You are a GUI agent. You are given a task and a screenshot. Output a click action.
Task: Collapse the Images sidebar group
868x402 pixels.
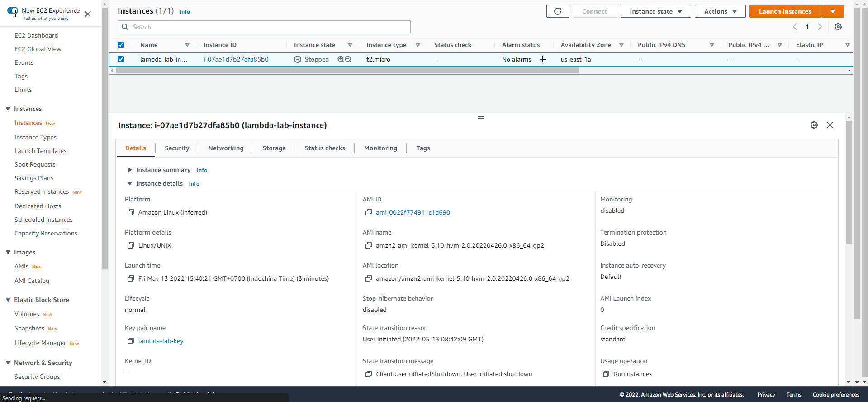[8, 252]
